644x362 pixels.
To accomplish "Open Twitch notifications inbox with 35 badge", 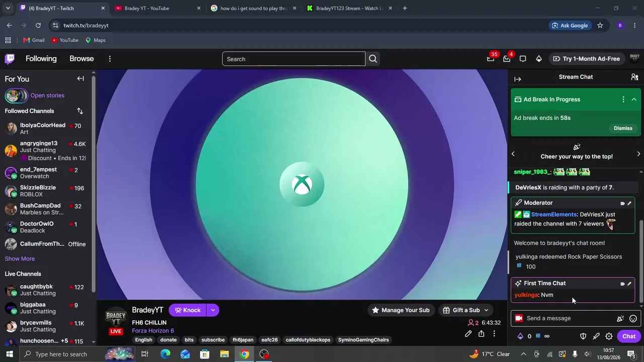I will point(491,59).
